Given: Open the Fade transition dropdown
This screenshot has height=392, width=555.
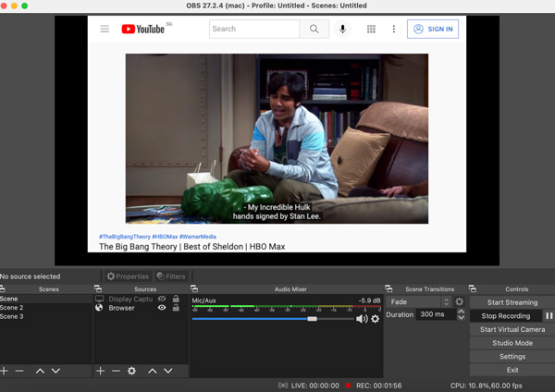Looking at the screenshot, I should 419,301.
